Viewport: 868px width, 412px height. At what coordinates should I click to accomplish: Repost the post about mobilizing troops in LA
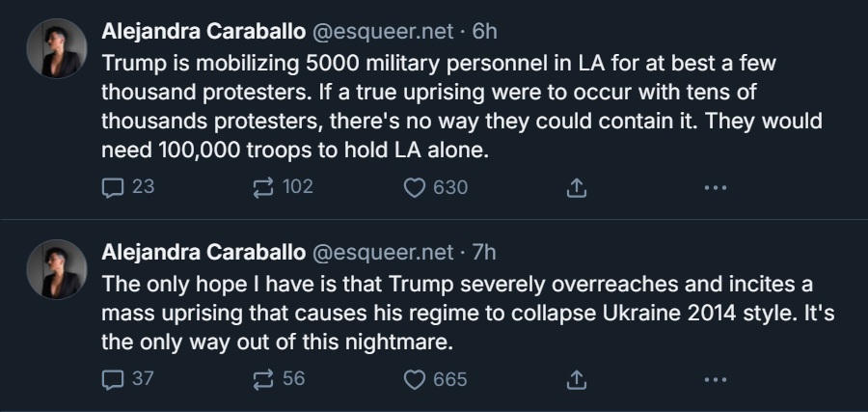(263, 187)
